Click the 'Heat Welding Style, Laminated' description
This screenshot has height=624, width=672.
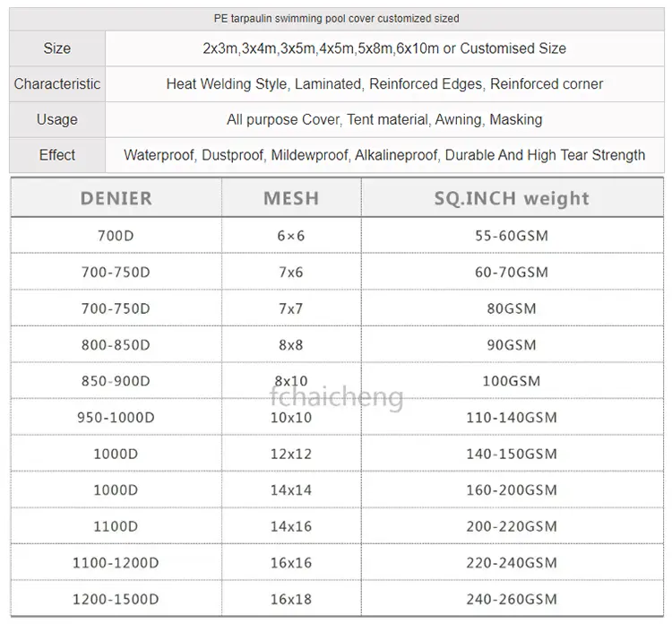[x=384, y=84]
